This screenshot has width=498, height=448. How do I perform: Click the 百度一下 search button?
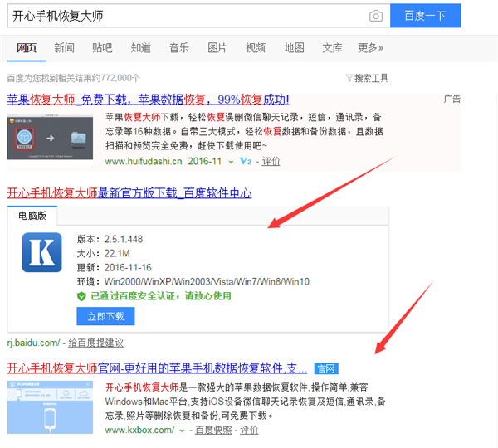[x=425, y=16]
